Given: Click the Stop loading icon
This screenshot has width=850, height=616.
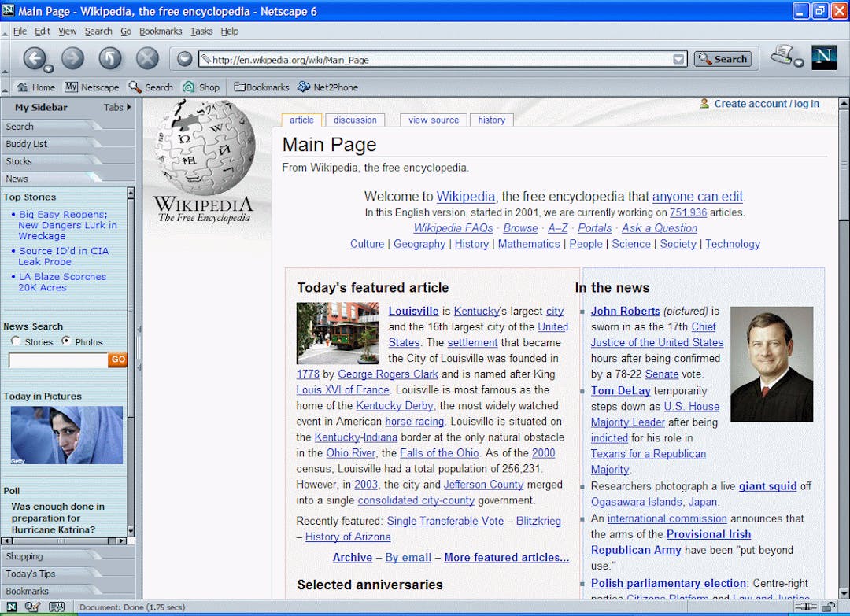Looking at the screenshot, I should (x=146, y=58).
